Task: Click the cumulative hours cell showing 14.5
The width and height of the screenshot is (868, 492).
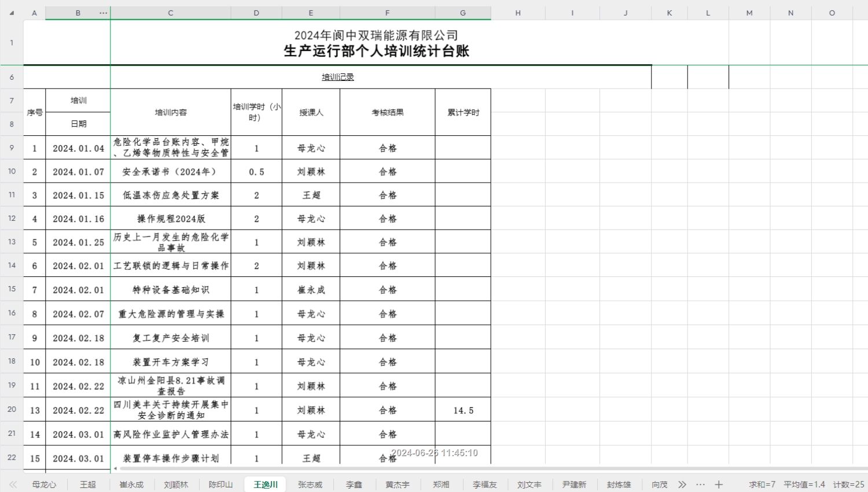Action: point(463,410)
